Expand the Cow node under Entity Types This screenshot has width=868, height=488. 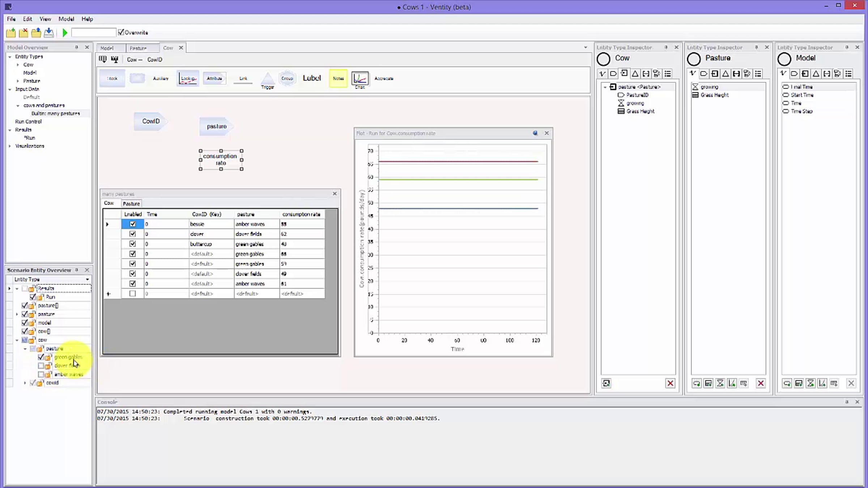click(x=18, y=65)
